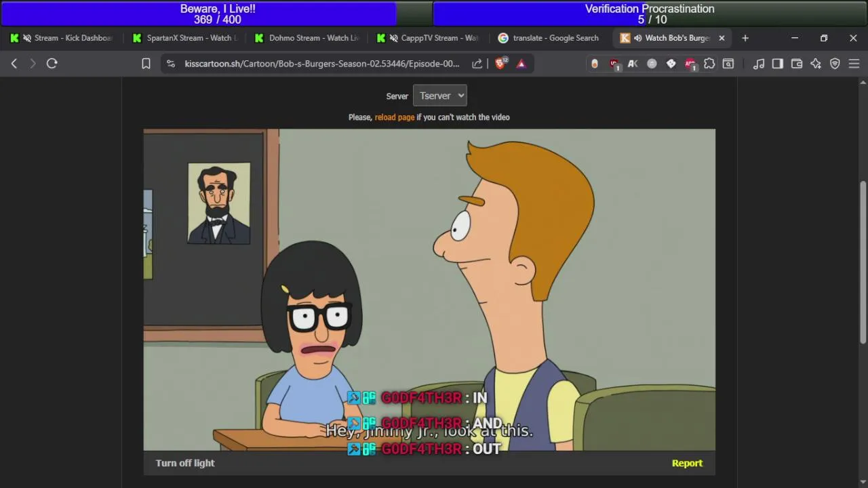This screenshot has width=868, height=488.
Task: Click the gray circle extension icon
Action: 652,64
